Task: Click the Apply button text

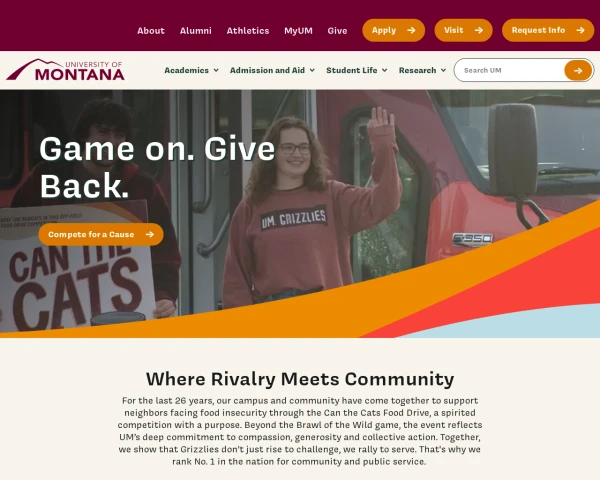Action: click(x=384, y=30)
